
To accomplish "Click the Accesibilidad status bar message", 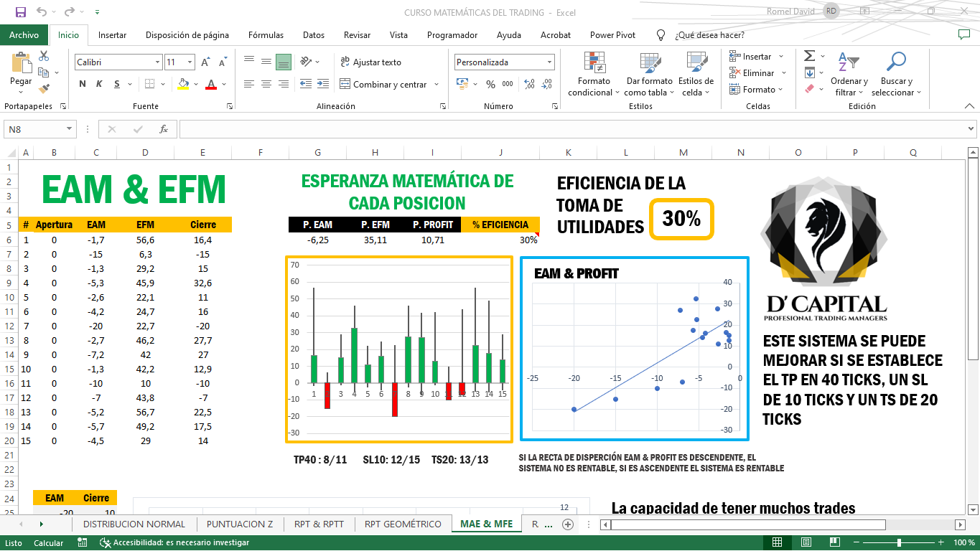I will pos(175,543).
